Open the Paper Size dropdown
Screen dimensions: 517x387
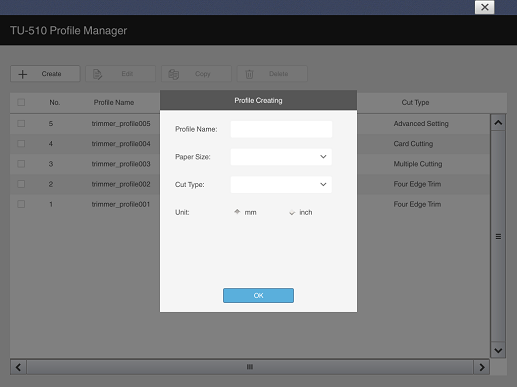[x=281, y=157]
